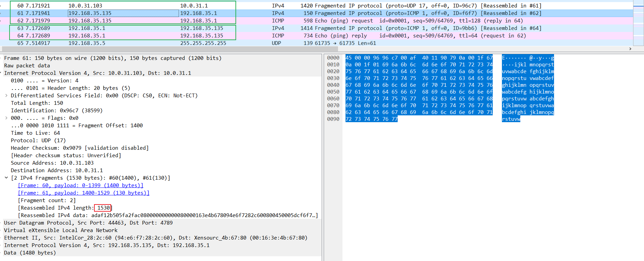This screenshot has width=644, height=261.
Task: Select the User Datagram Protocol line
Action: pos(88,223)
